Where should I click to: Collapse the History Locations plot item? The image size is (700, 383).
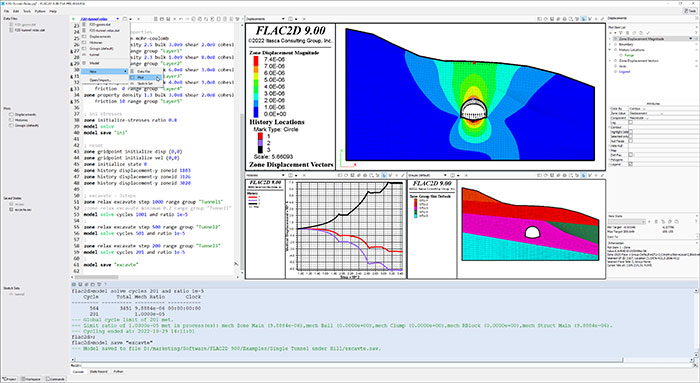pyautogui.click(x=610, y=50)
